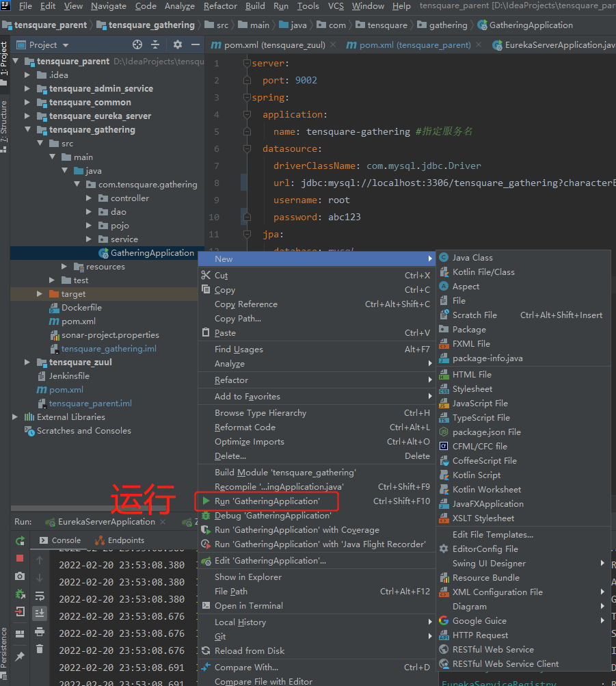The width and height of the screenshot is (616, 686).
Task: Click Debug 'GatheringApplication' in context menu
Action: click(317, 516)
